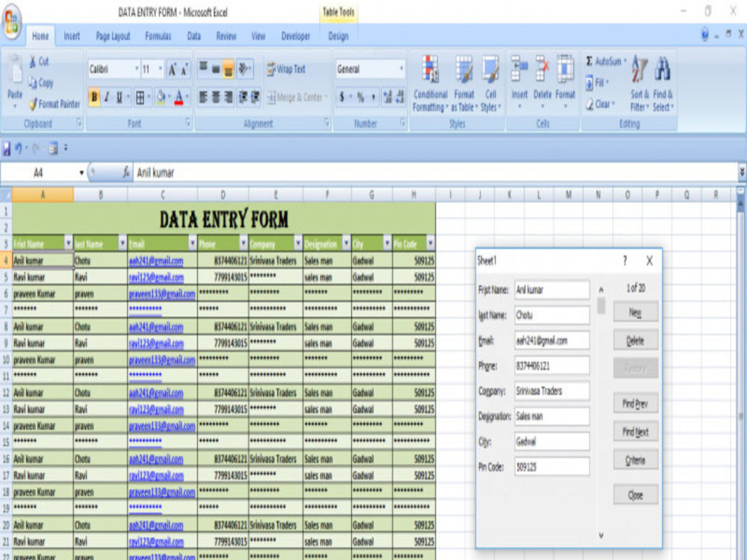Open the Name Box dropdown arrow
The width and height of the screenshot is (747, 560).
(81, 173)
